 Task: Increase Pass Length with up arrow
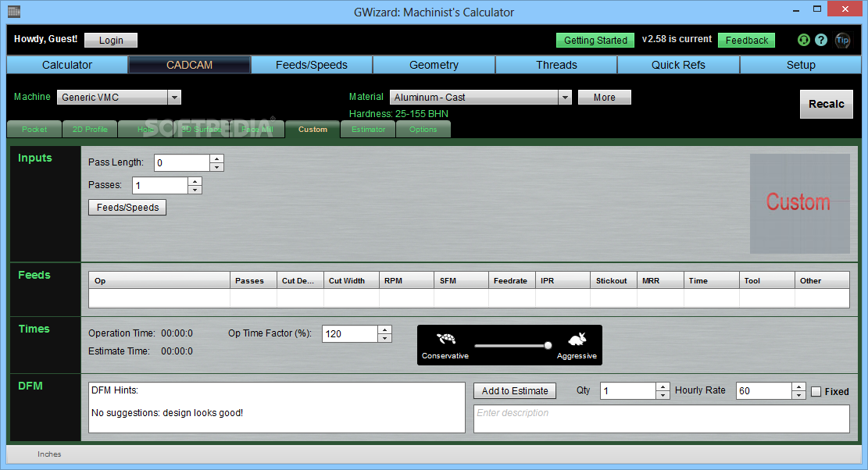click(217, 158)
